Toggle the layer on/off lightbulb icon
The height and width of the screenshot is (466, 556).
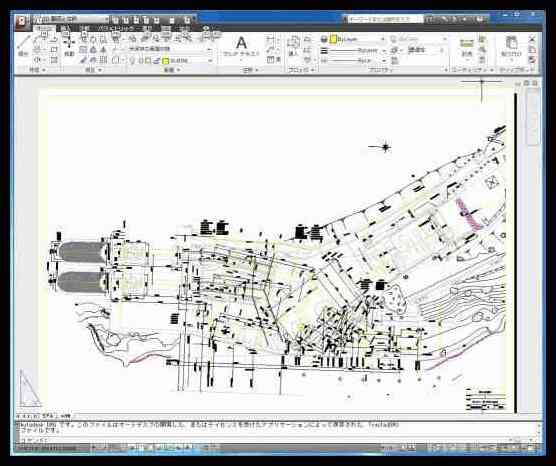(x=132, y=61)
